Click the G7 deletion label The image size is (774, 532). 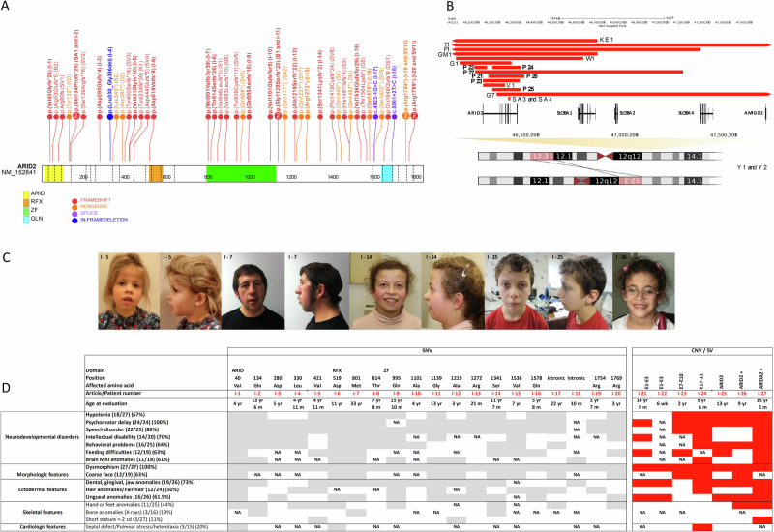point(491,95)
